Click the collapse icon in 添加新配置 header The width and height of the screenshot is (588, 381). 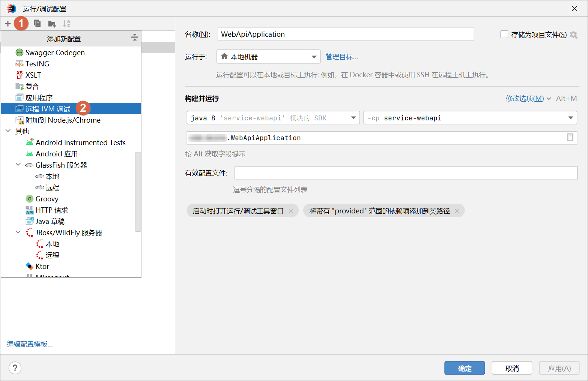pyautogui.click(x=134, y=37)
